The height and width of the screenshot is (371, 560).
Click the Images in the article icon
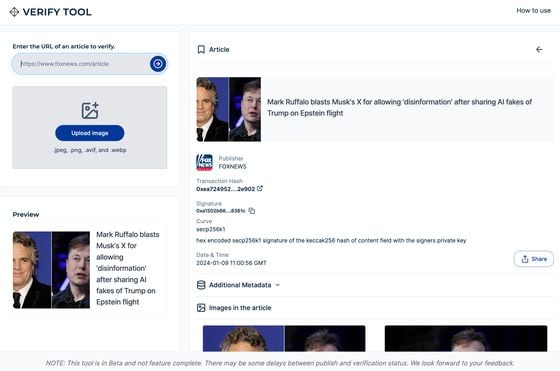point(201,307)
